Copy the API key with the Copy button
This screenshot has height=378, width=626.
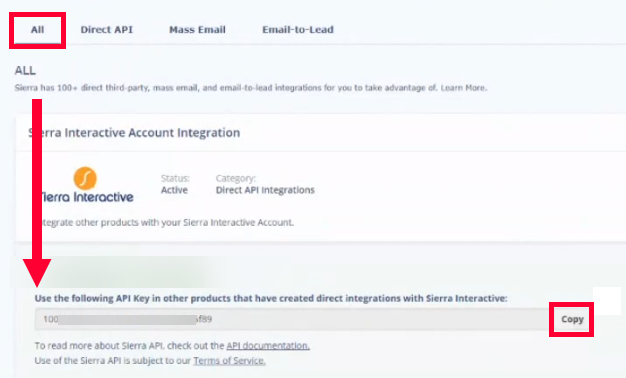[572, 319]
